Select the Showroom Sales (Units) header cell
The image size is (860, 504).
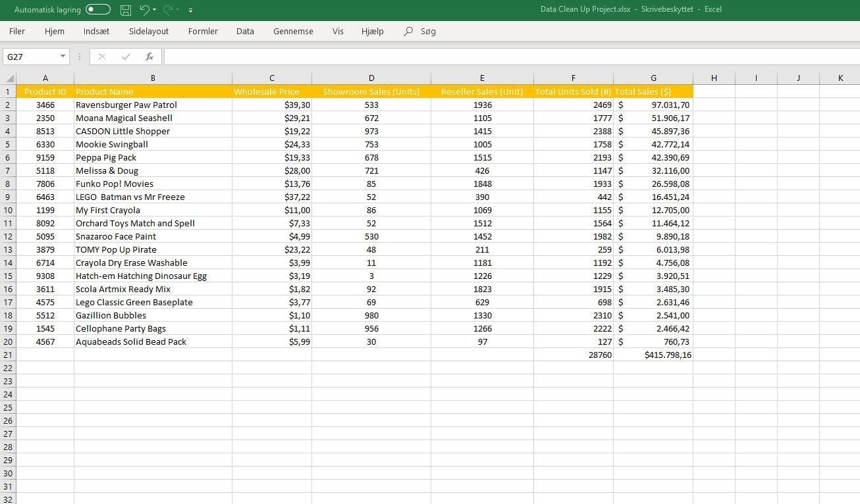pos(371,91)
